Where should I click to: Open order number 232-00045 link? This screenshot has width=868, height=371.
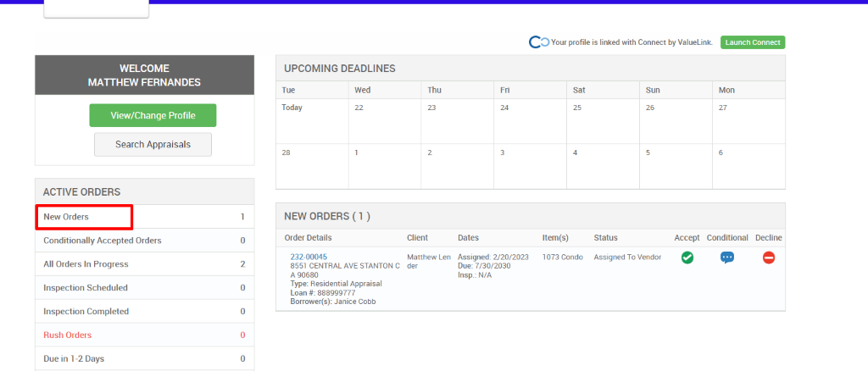coord(309,257)
